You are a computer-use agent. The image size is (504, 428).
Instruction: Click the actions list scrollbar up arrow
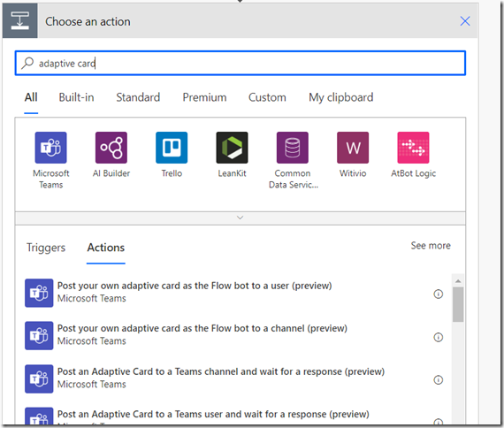[458, 281]
